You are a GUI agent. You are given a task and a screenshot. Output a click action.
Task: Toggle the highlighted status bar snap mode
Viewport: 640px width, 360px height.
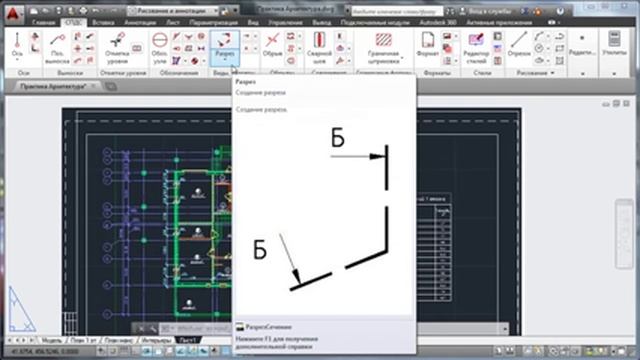[147, 351]
